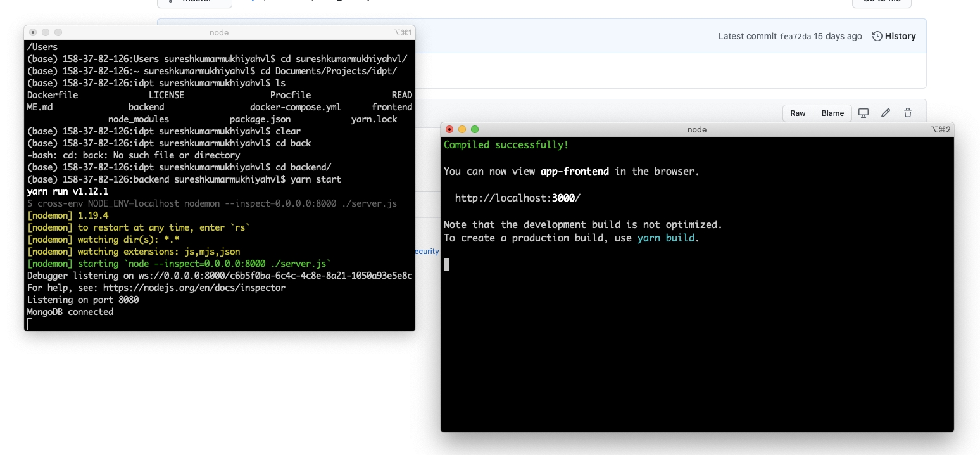Click the trash delete file icon

[908, 113]
